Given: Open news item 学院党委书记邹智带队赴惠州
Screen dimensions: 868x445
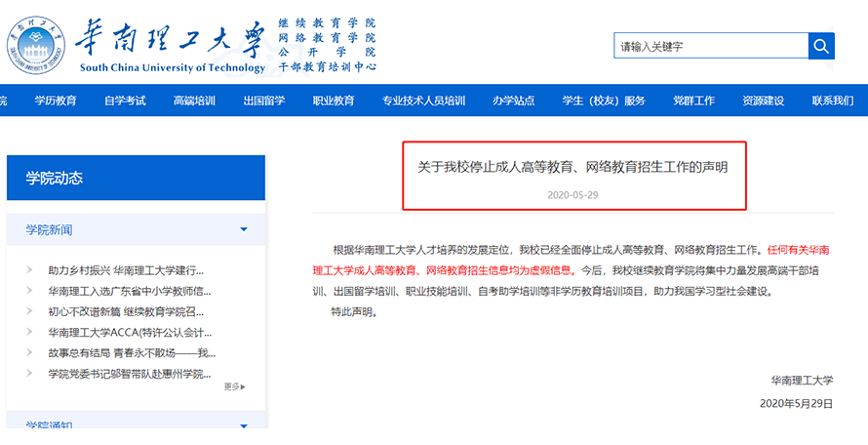Looking at the screenshot, I should coord(130,374).
